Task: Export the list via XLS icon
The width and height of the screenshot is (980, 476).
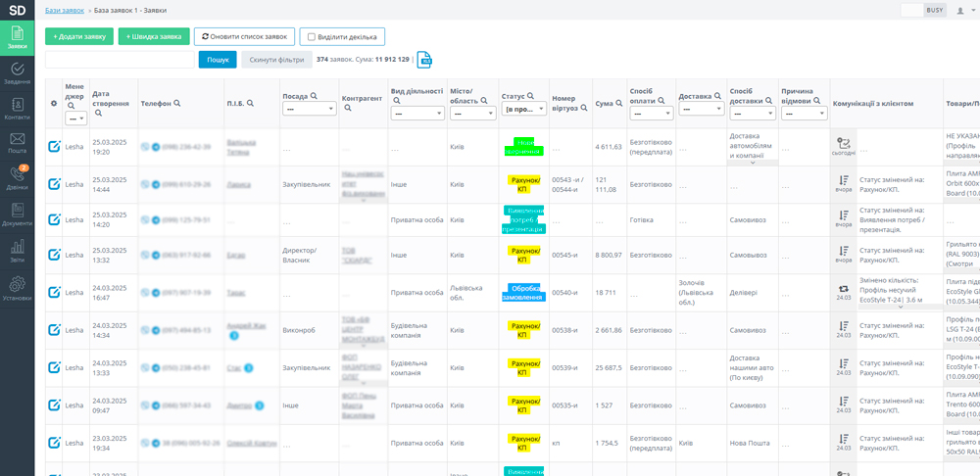Action: (x=425, y=60)
